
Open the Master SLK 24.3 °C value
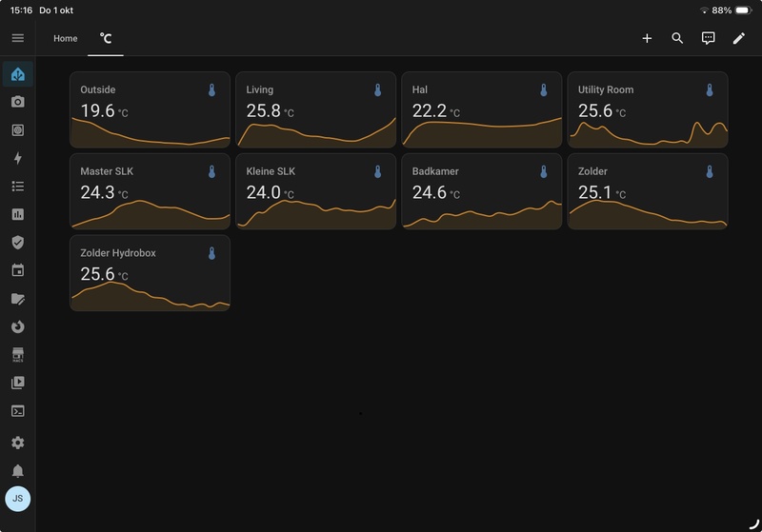(104, 192)
